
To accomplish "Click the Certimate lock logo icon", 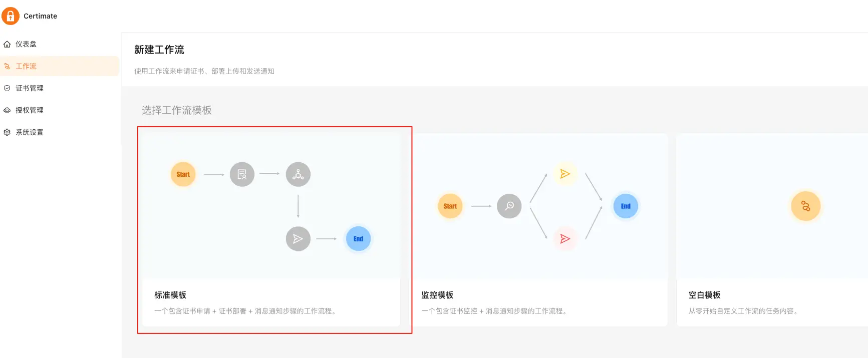I will (x=11, y=16).
